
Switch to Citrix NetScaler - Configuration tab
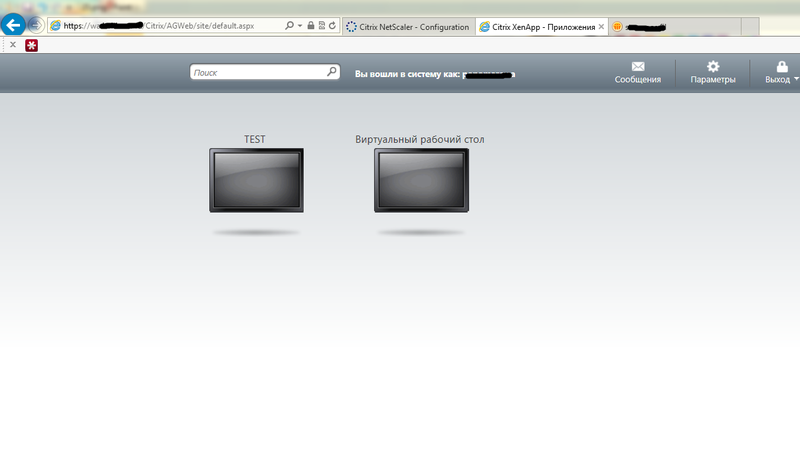tap(409, 27)
